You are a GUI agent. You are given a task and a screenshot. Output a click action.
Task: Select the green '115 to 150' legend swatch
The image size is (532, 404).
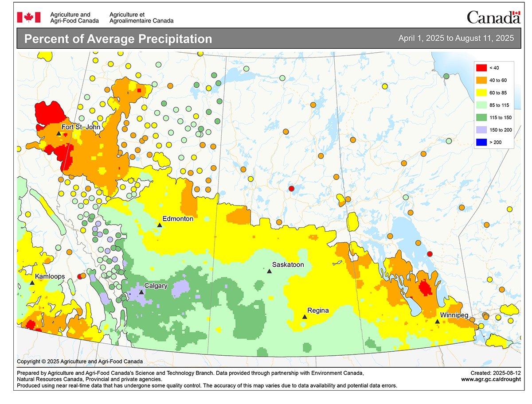tap(481, 117)
